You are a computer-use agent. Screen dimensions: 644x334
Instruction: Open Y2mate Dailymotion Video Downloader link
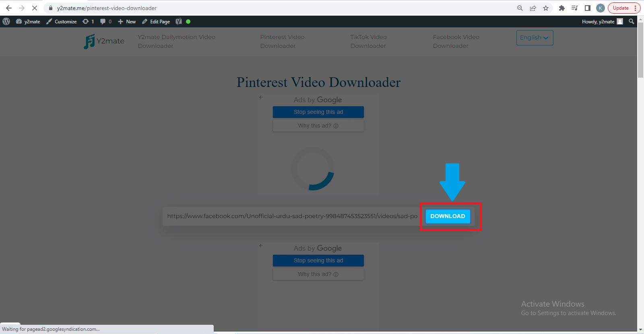tap(176, 41)
